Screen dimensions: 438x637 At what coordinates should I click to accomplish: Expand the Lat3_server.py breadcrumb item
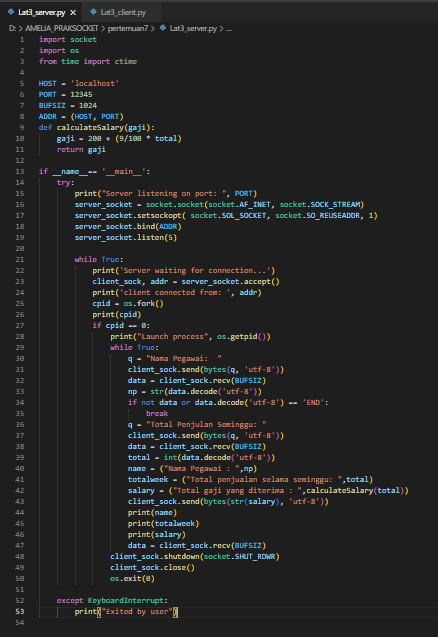[193, 28]
